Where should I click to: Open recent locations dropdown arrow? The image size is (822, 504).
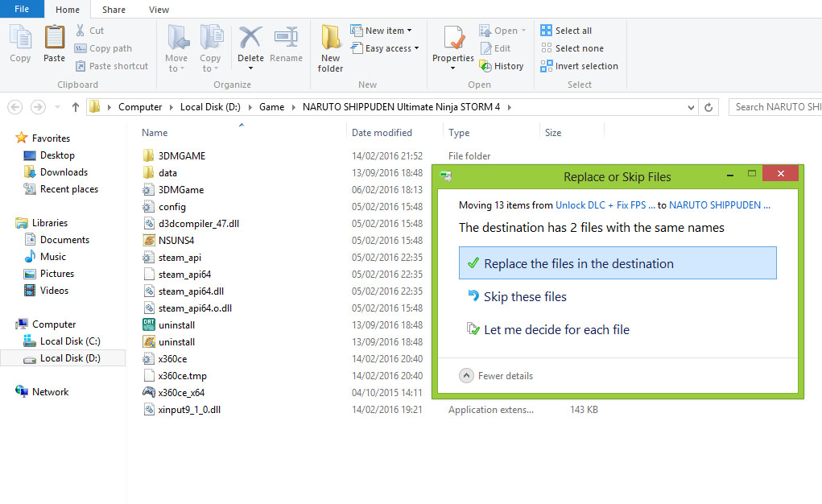click(x=58, y=107)
